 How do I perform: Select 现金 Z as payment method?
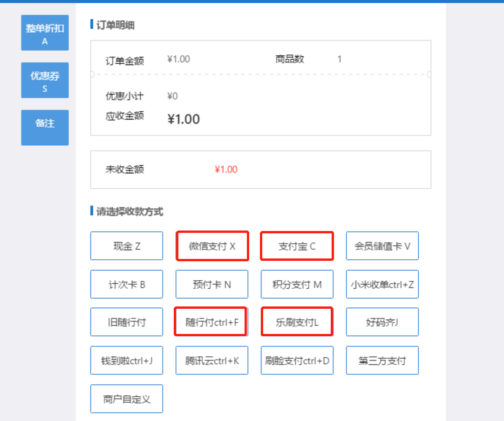click(127, 246)
